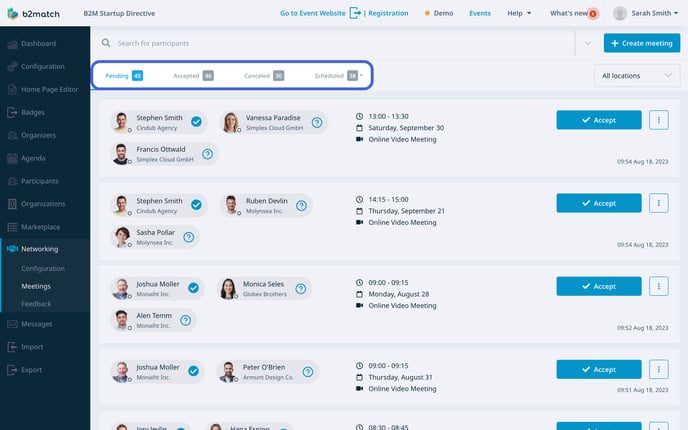688x430 pixels.
Task: Click Ruben Devlin's profile photo
Action: pos(231,205)
